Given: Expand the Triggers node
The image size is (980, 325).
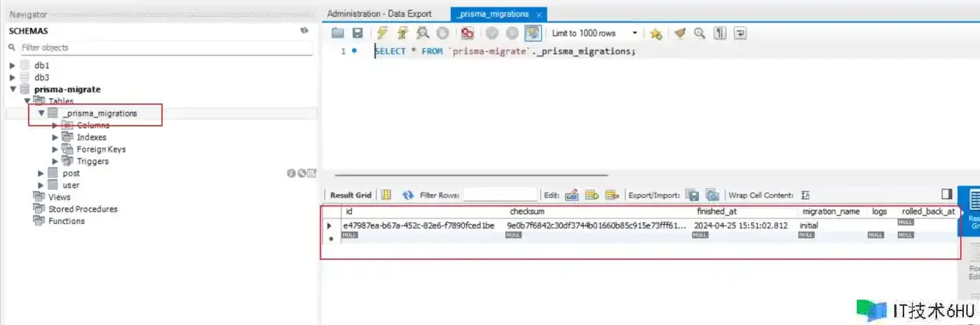Looking at the screenshot, I should 55,161.
